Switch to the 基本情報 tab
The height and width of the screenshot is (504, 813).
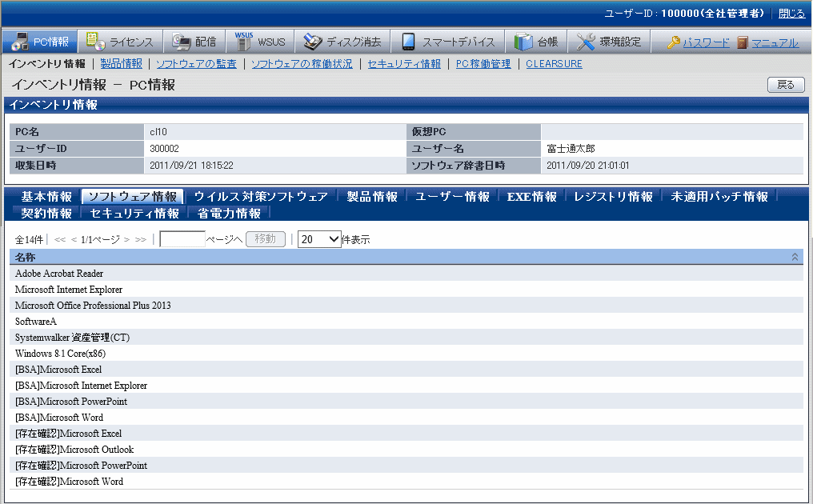click(46, 196)
